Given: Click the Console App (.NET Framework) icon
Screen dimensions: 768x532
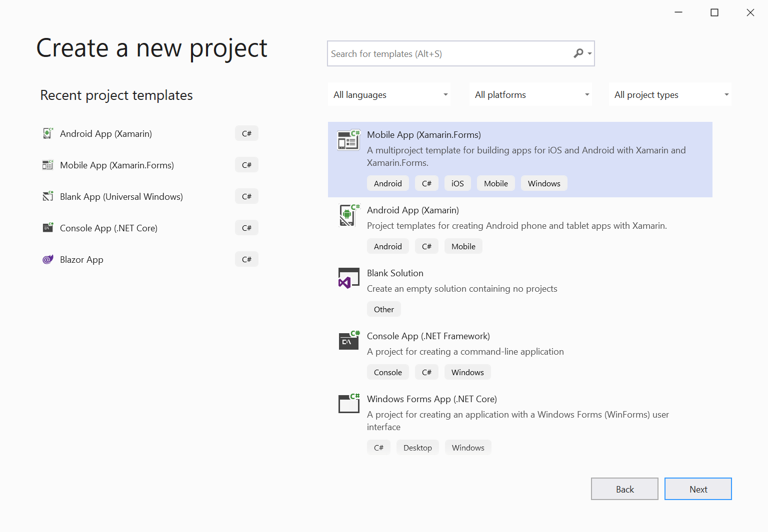Looking at the screenshot, I should [348, 341].
